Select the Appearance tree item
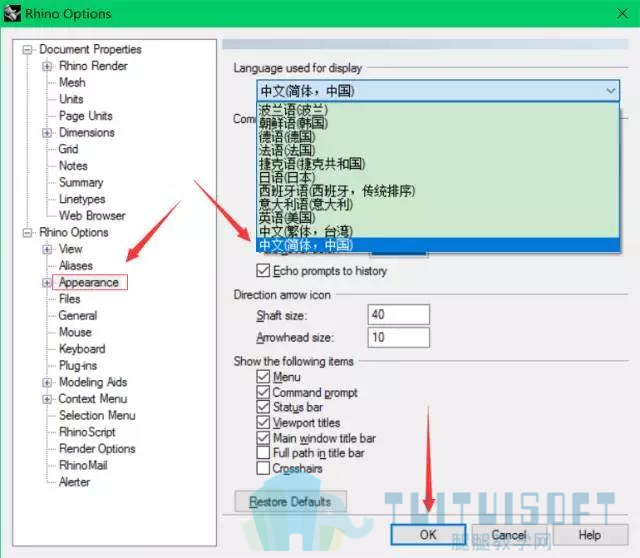Viewport: 640px width, 558px height. (89, 282)
